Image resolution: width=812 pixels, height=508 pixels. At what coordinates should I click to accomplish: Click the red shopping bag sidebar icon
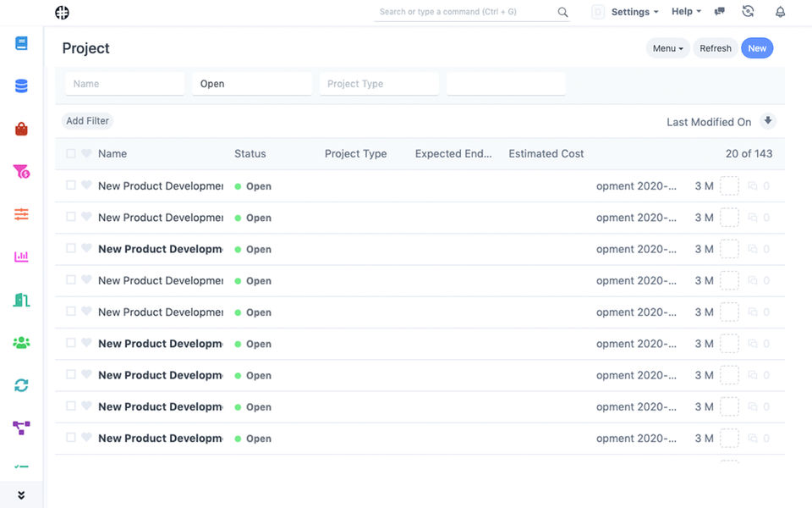pyautogui.click(x=21, y=129)
